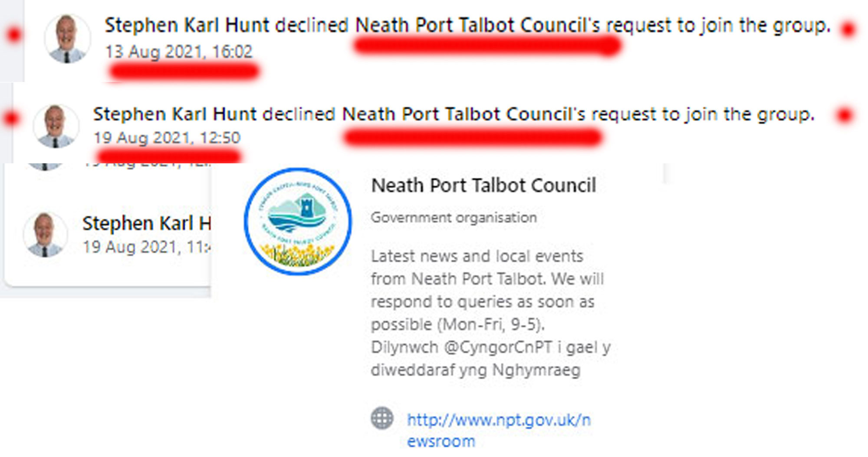Click the Latest news and local events description
The width and height of the screenshot is (868, 457).
[490, 313]
